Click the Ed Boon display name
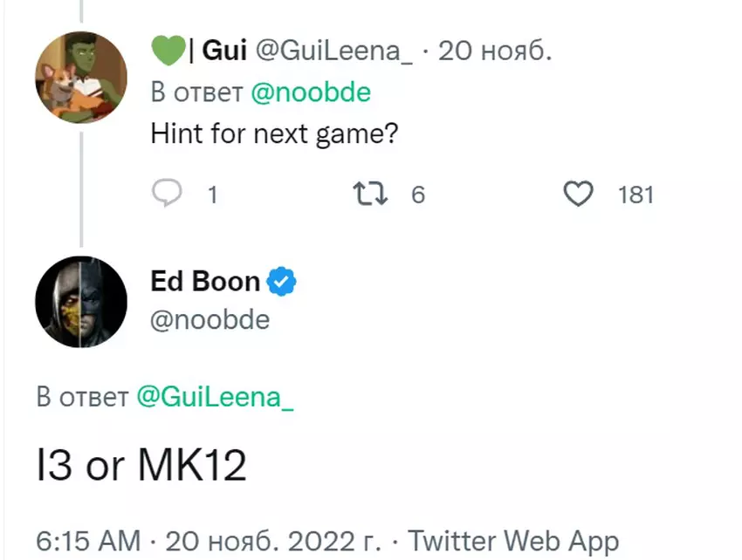Image resolution: width=742 pixels, height=560 pixels. 205,282
